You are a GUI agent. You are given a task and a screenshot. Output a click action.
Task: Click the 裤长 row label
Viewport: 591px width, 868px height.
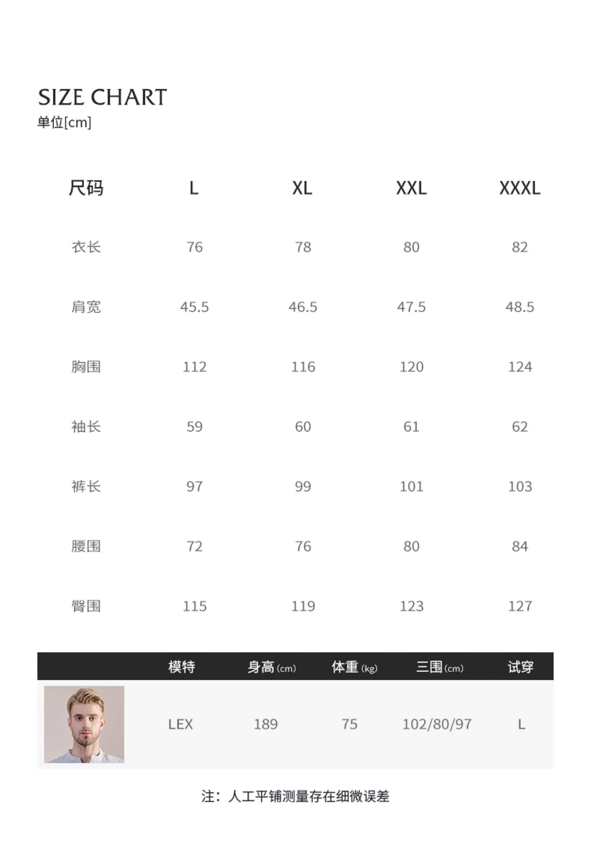[x=86, y=486]
